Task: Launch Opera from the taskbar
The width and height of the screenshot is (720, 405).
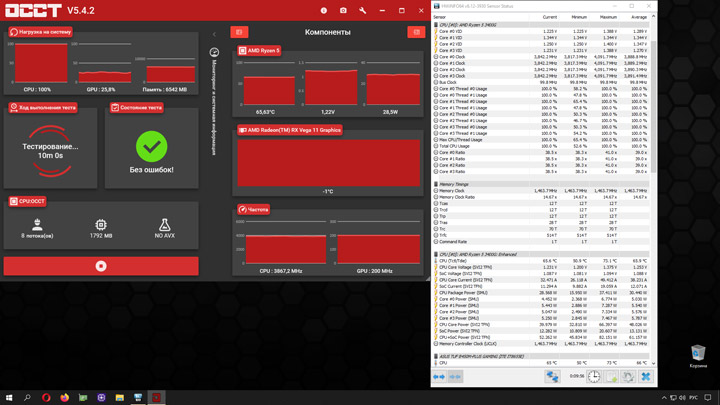Action: pyautogui.click(x=46, y=397)
